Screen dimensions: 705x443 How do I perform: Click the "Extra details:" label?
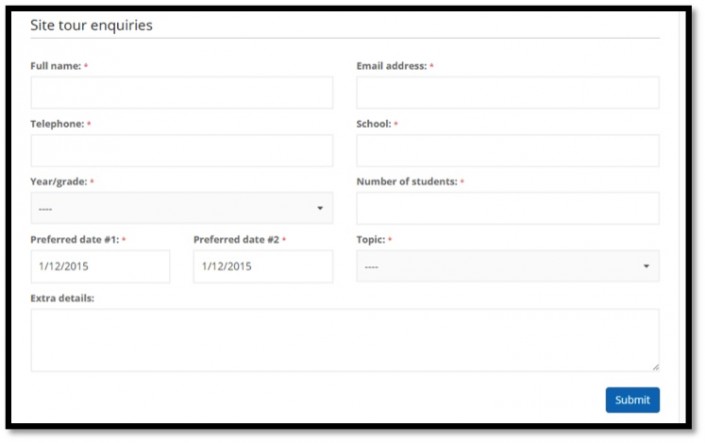[62, 298]
